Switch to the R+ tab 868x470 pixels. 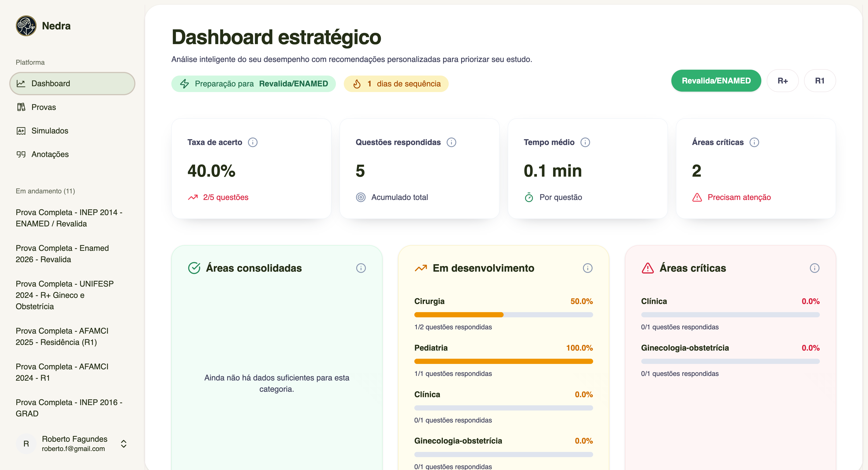[x=782, y=81]
